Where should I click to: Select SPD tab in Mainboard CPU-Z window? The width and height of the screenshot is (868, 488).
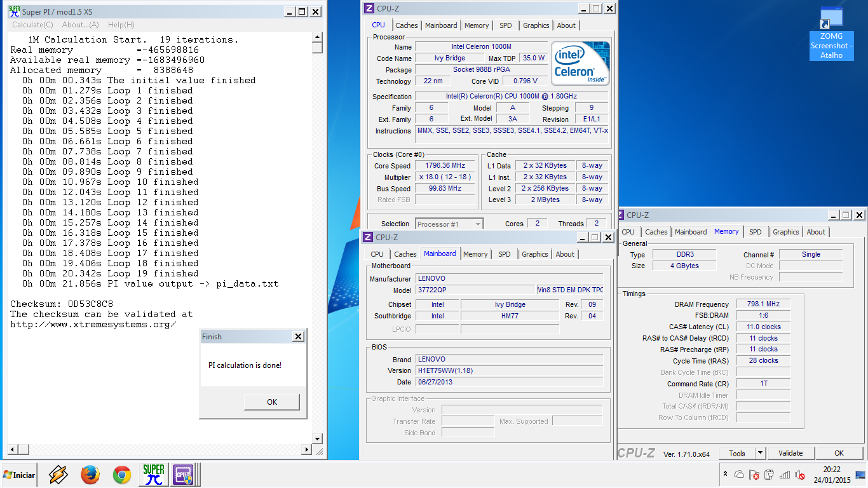tap(505, 254)
